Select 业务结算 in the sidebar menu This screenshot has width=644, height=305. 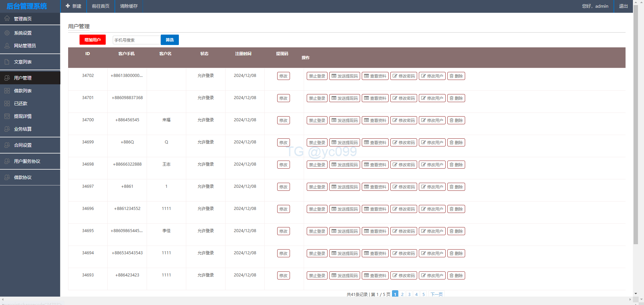click(23, 129)
